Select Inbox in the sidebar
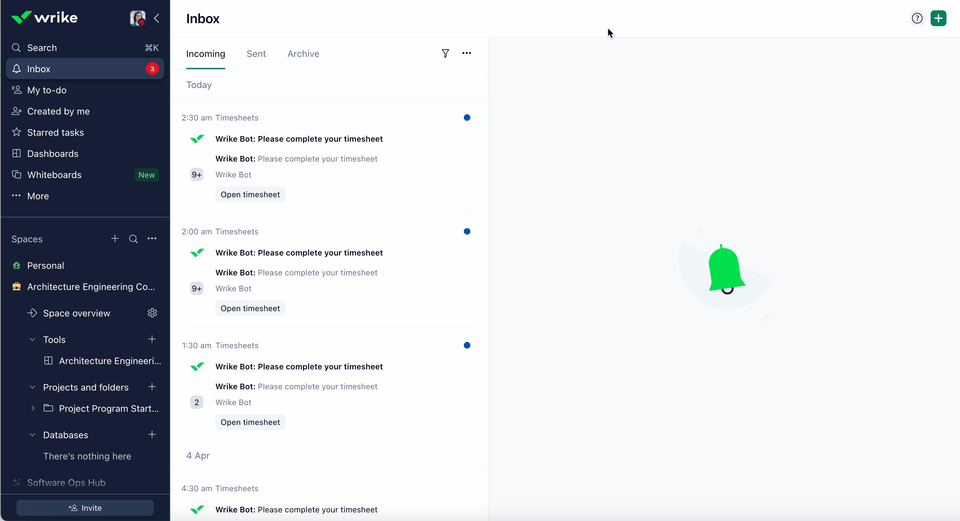The height and width of the screenshot is (521, 960). (x=85, y=69)
